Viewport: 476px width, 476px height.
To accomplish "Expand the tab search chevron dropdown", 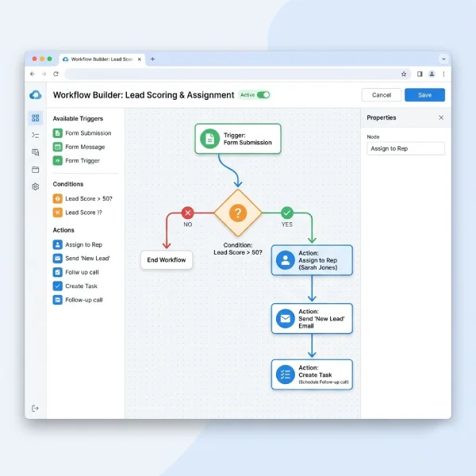I will point(443,59).
